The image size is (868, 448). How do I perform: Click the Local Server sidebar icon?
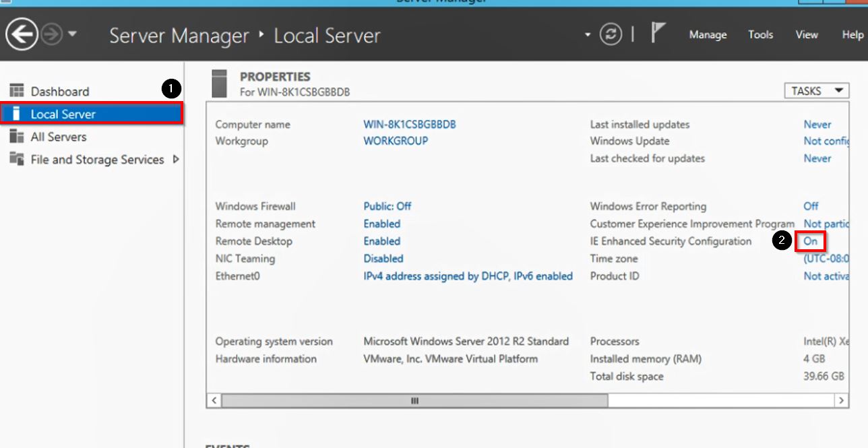[x=17, y=114]
